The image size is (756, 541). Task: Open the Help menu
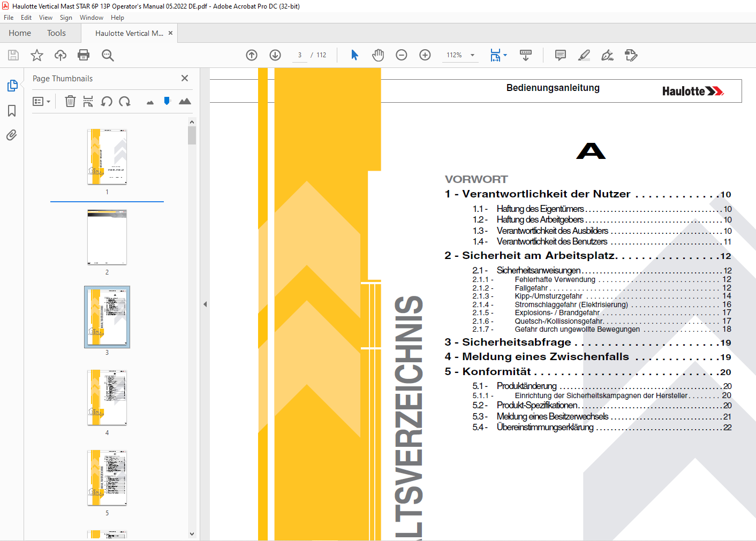point(117,18)
